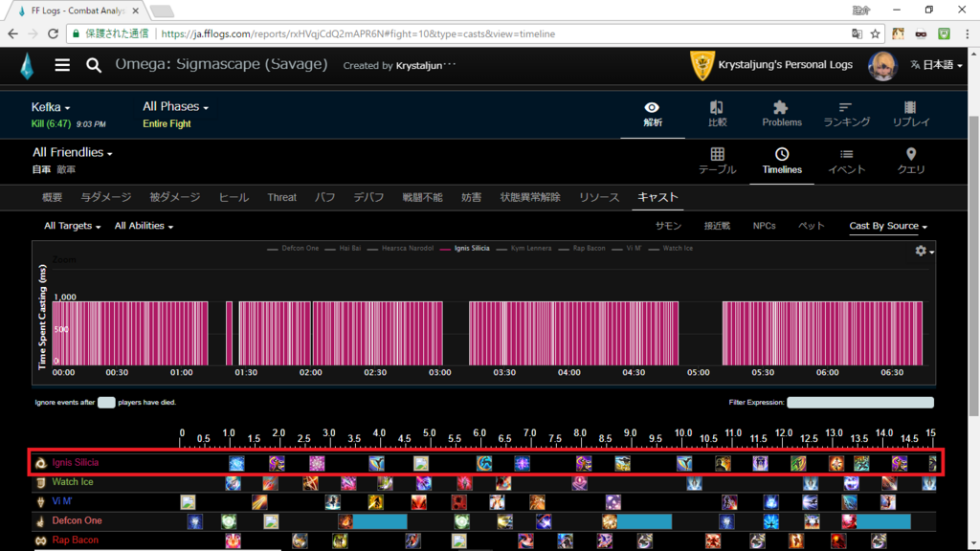This screenshot has width=980, height=551.
Task: Toggle Kym Lennera legend series
Action: (x=524, y=248)
